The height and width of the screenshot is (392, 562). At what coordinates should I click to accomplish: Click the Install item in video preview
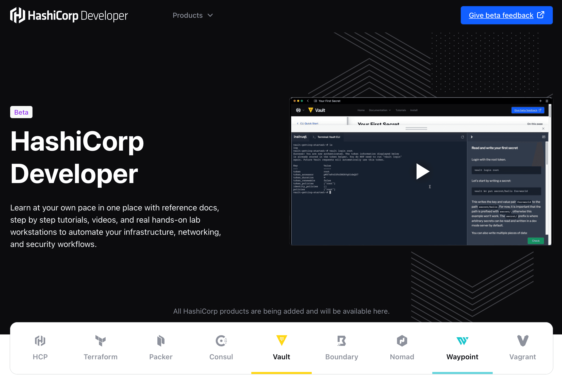414,110
